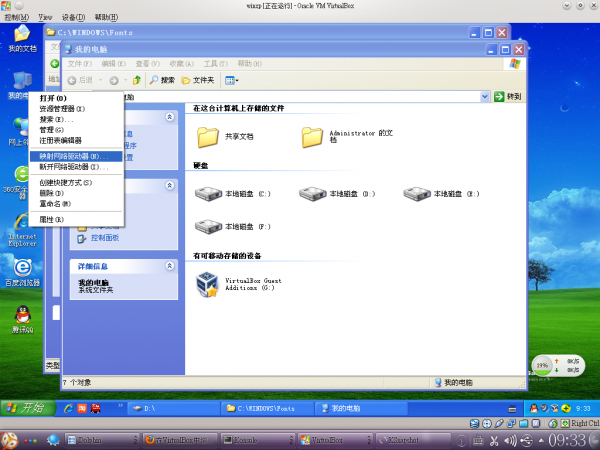Open the address bar dropdown arrow

pos(484,96)
